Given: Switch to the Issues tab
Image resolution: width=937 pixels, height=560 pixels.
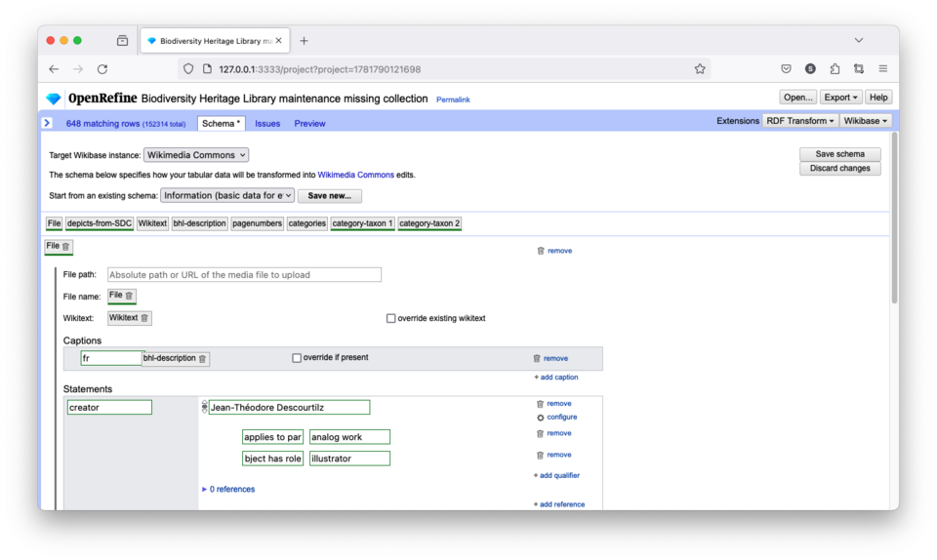Looking at the screenshot, I should coord(267,124).
